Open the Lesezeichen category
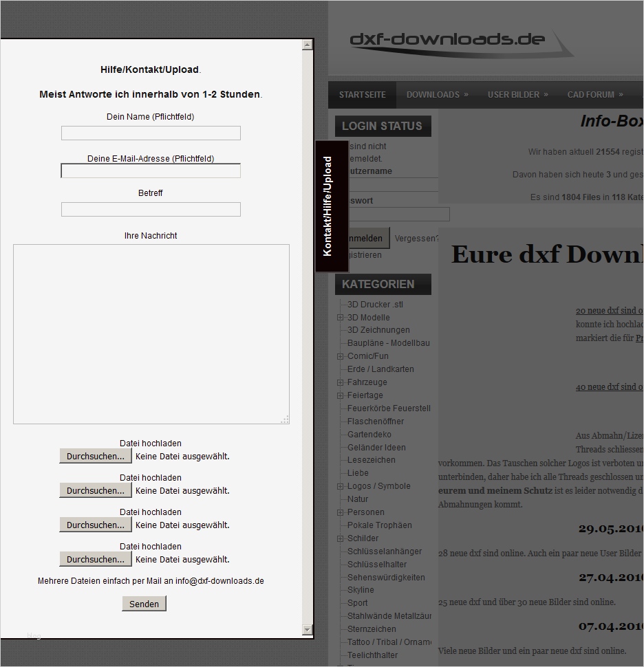Screen dimensions: 644x667 (371, 460)
